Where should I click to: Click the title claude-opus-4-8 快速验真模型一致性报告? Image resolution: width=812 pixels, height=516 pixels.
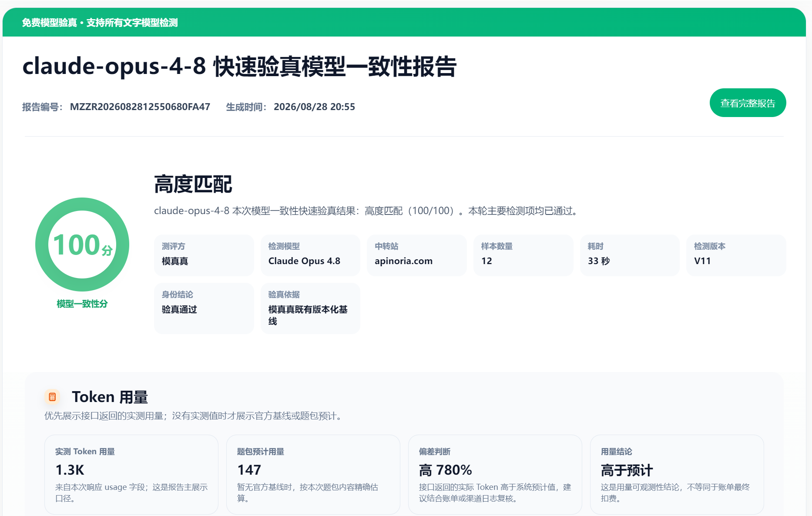coord(239,67)
